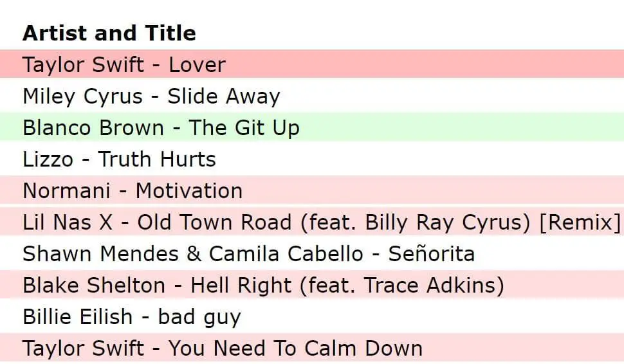Click the artist name "Lizzo"
This screenshot has height=364, width=624.
click(x=48, y=159)
